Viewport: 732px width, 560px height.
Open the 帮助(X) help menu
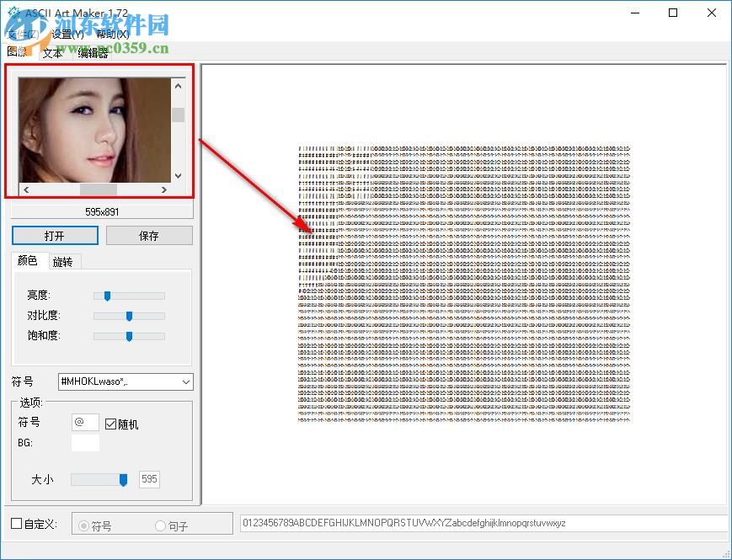tap(114, 35)
